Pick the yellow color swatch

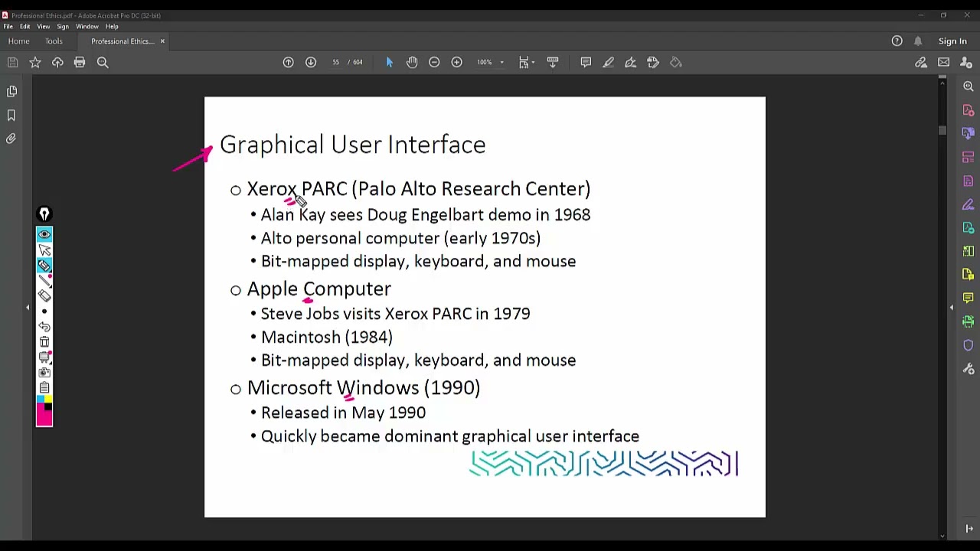point(48,399)
